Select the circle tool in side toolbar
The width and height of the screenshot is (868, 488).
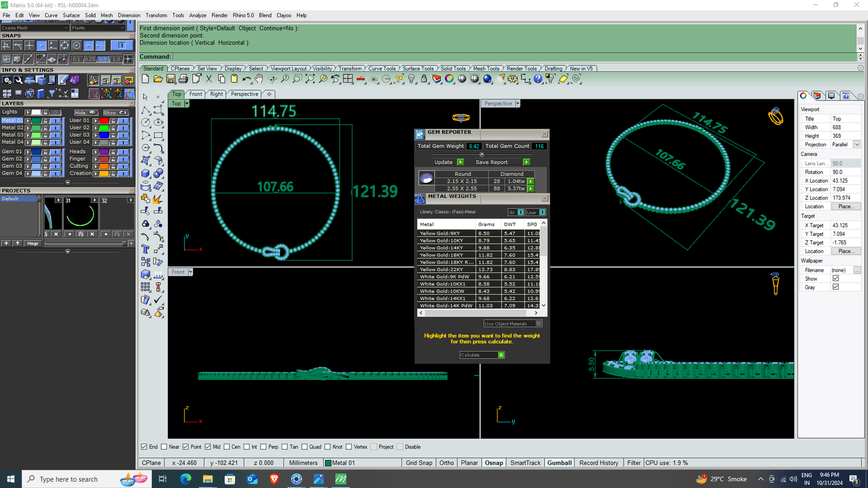145,123
